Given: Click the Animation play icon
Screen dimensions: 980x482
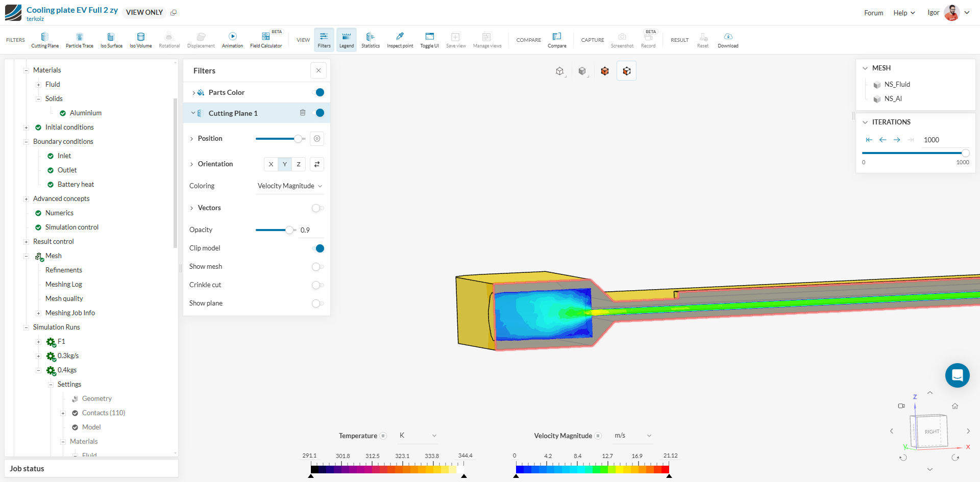Looking at the screenshot, I should pos(232,37).
